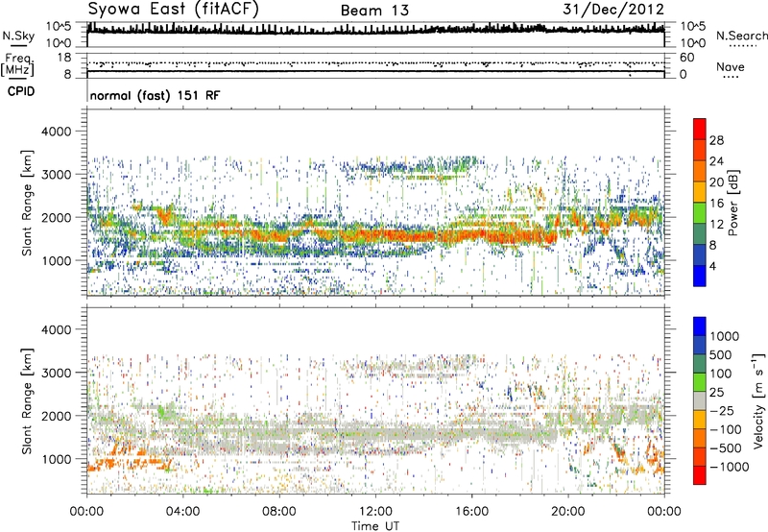This screenshot has height=532, width=768.
Task: Click 'Slant Range [km]' label of velocity panel
Action: 27,400
